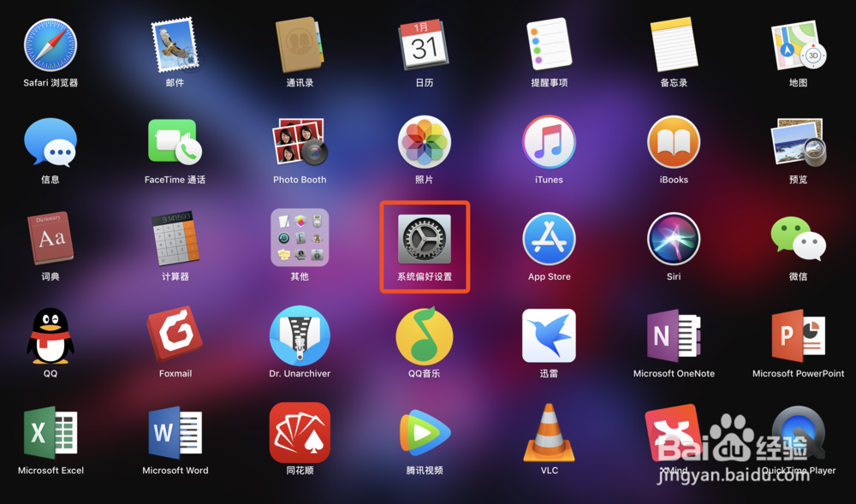Open FaceTime 通话
856x504 pixels.
(x=175, y=142)
